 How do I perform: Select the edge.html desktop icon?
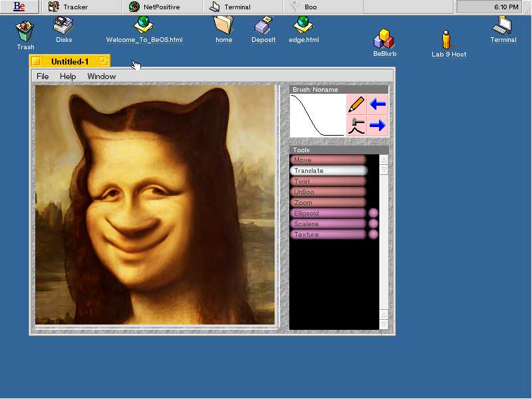pos(304,30)
